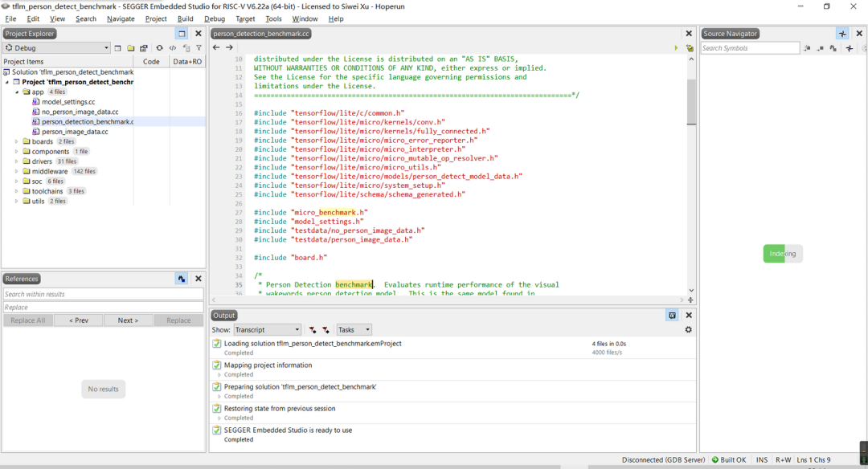Toggle the Output panel dock icon
Screen dimensions: 868x469
(672, 316)
